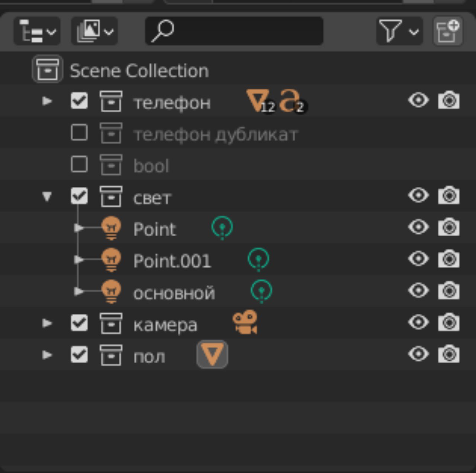
Task: Click the Scene Collection icon
Action: click(x=47, y=69)
